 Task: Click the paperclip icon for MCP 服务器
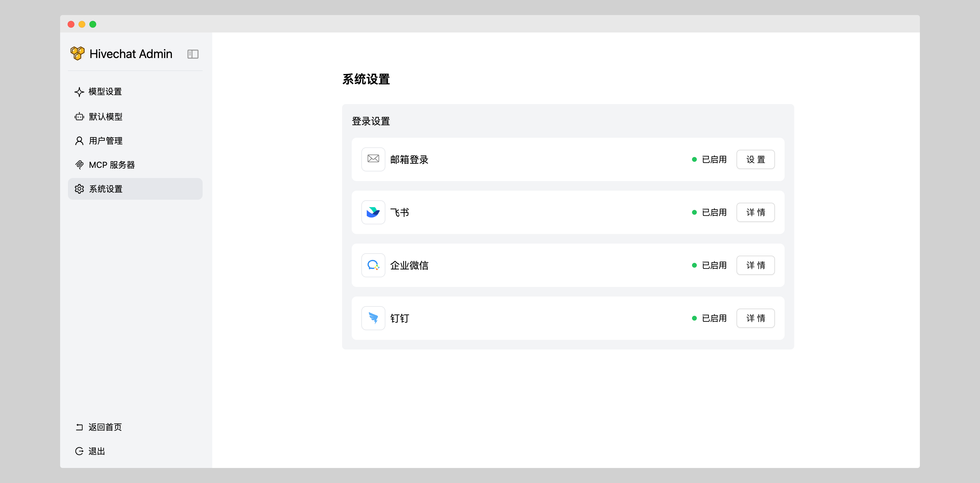(79, 165)
